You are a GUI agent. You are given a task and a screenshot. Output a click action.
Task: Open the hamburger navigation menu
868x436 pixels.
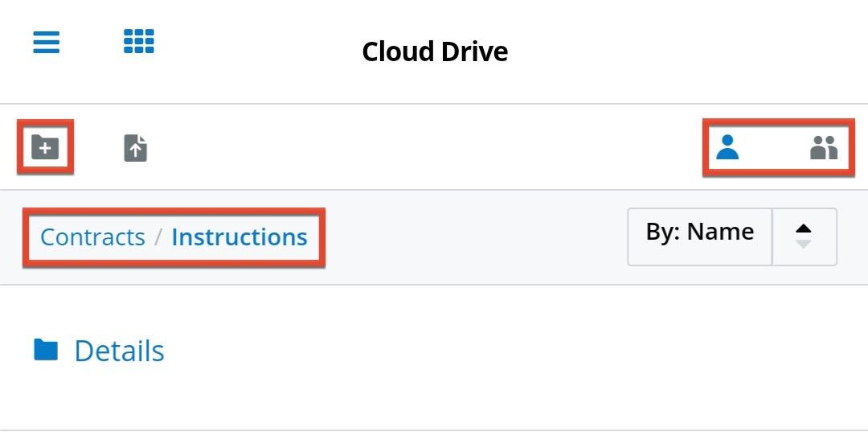46,42
